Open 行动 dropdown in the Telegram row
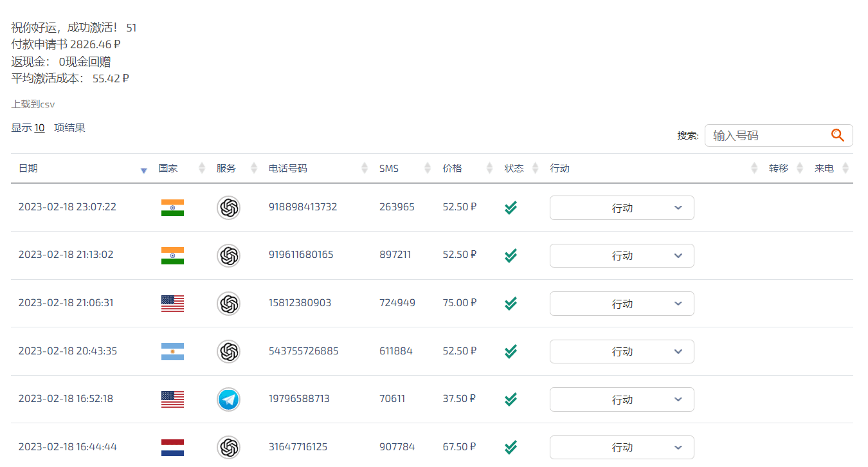The width and height of the screenshot is (868, 467). point(622,399)
